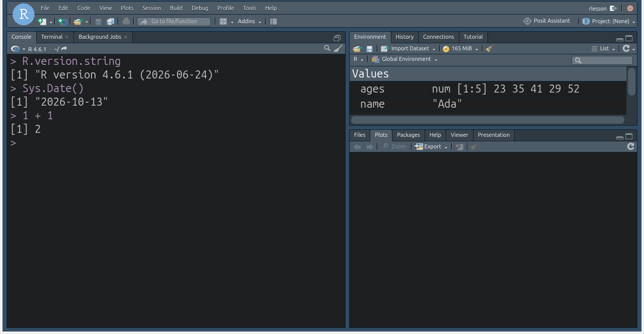The height and width of the screenshot is (334, 644).
Task: Open the Import Dataset dropdown
Action: coord(408,49)
